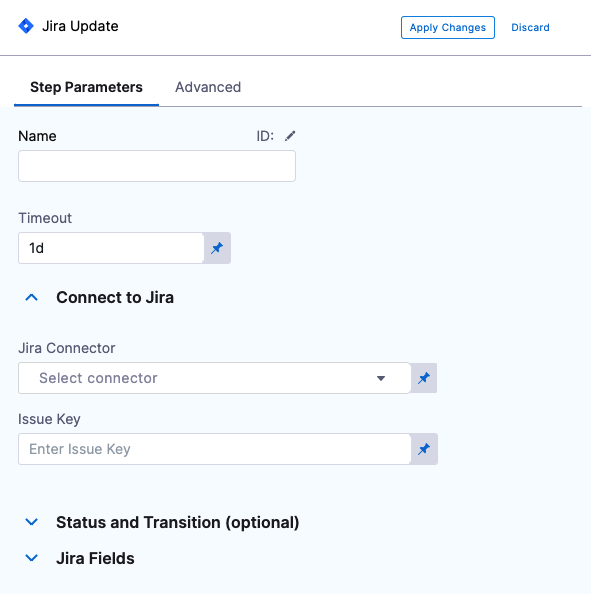The width and height of the screenshot is (591, 594).
Task: Click the Discard link
Action: click(530, 27)
